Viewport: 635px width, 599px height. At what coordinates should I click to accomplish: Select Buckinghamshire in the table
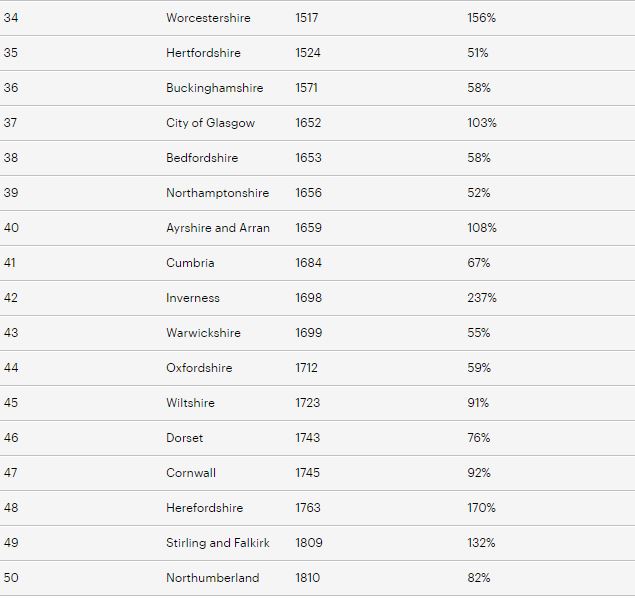click(215, 88)
